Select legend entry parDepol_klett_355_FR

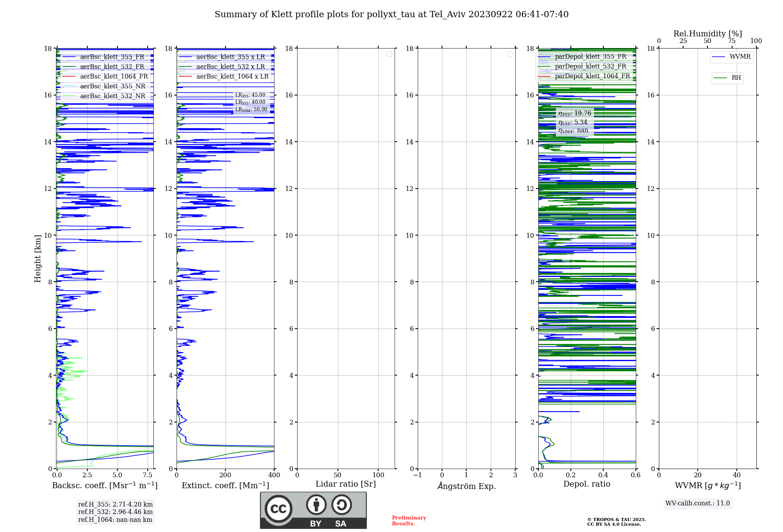583,56
